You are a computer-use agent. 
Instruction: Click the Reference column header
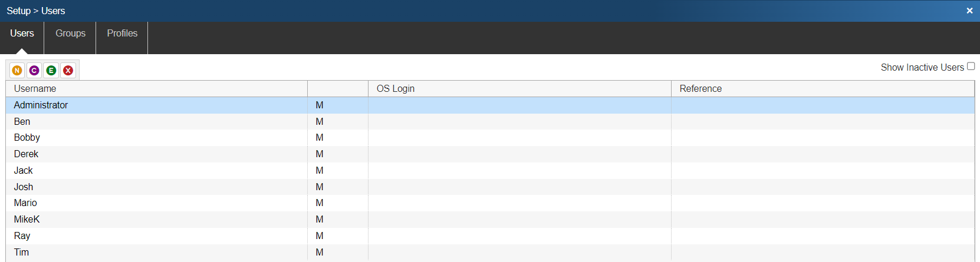tap(701, 89)
